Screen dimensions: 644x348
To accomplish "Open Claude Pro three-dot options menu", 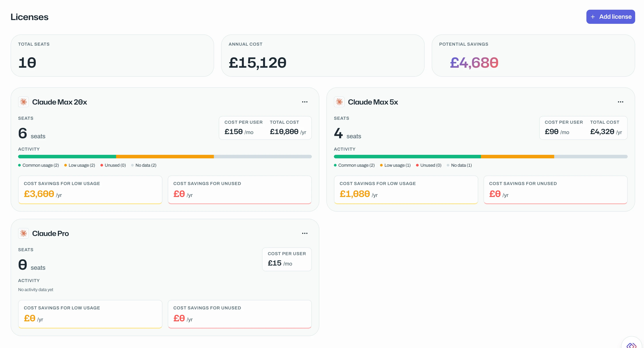I will (x=305, y=233).
